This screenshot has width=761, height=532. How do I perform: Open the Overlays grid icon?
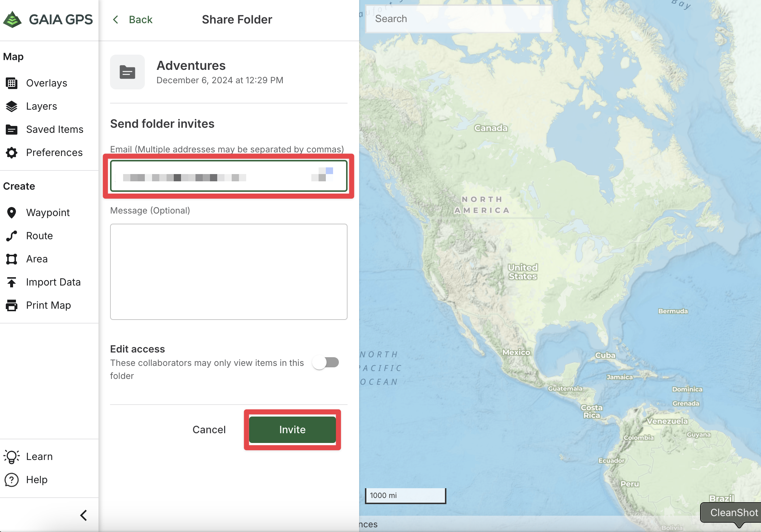[x=12, y=83]
